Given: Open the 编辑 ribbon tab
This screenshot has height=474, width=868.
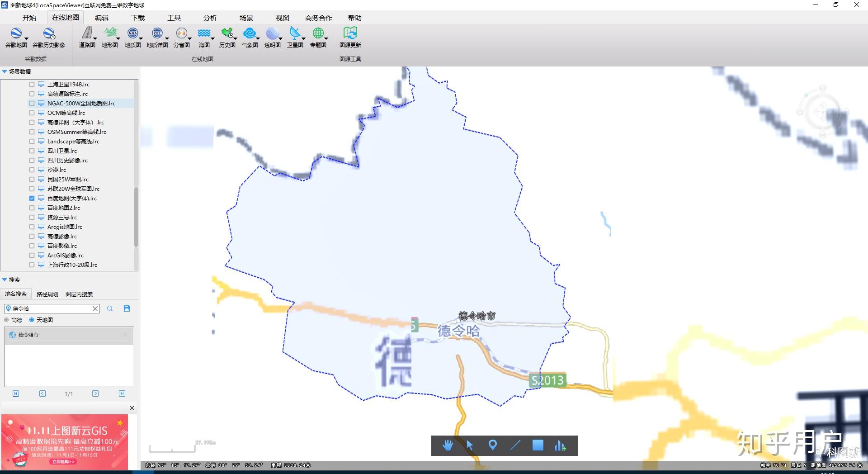Looking at the screenshot, I should pos(102,18).
